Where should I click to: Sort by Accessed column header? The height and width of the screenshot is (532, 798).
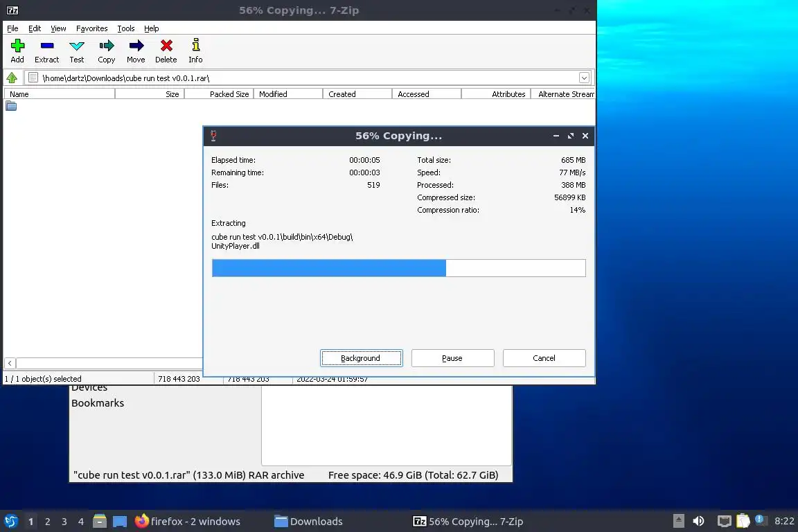pos(427,94)
